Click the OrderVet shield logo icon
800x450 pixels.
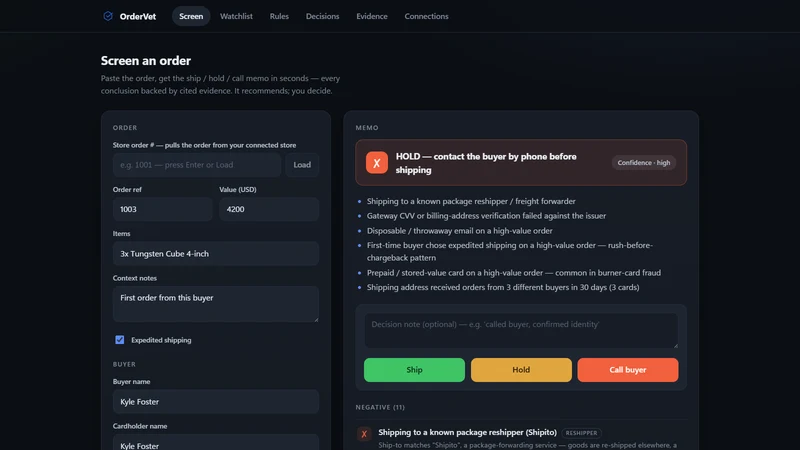tap(108, 16)
